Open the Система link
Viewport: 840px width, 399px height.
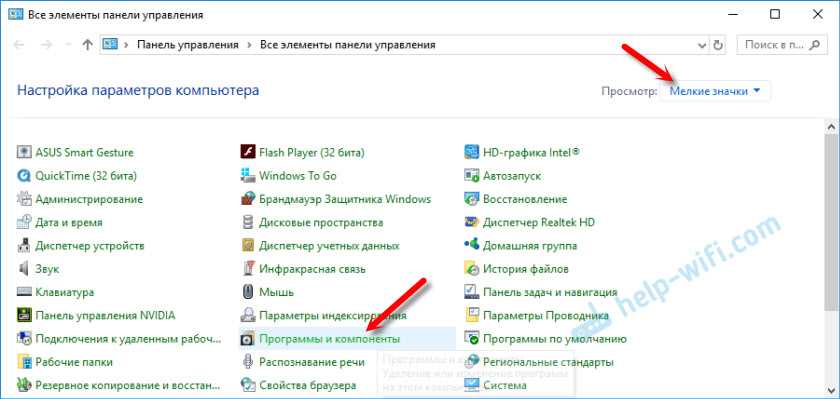pos(505,385)
